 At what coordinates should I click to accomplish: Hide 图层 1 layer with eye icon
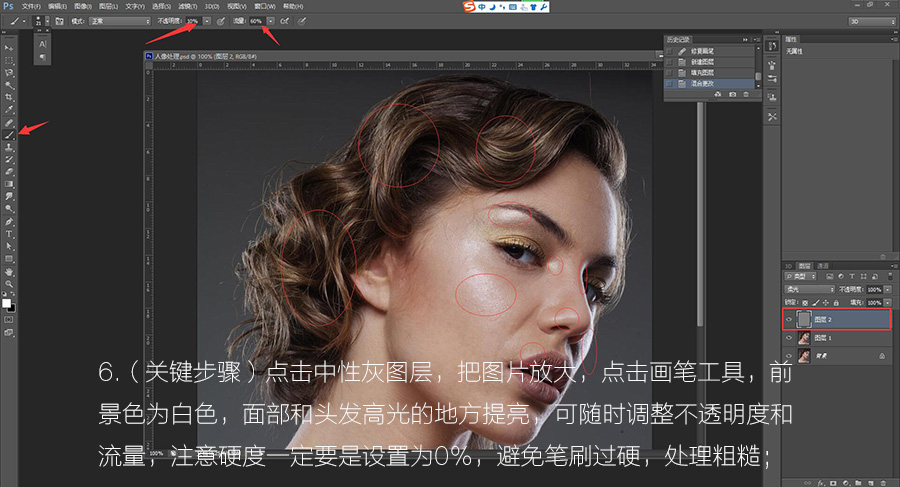click(x=789, y=338)
